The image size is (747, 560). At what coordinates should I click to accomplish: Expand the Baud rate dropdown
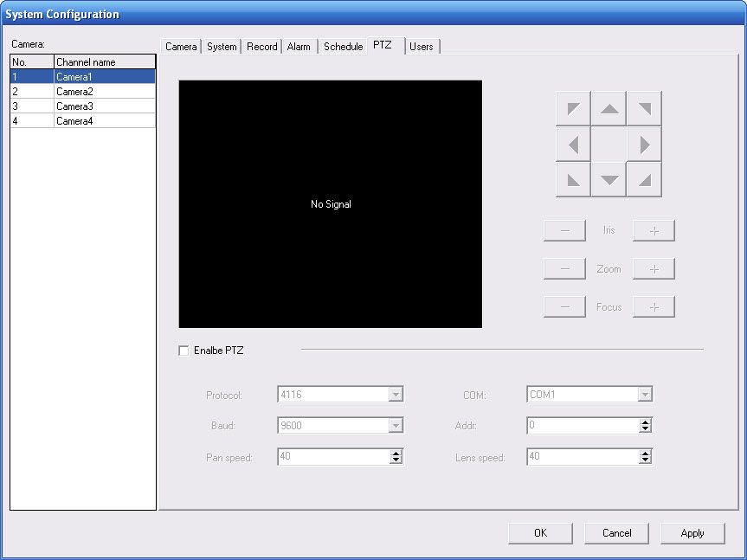coord(396,426)
